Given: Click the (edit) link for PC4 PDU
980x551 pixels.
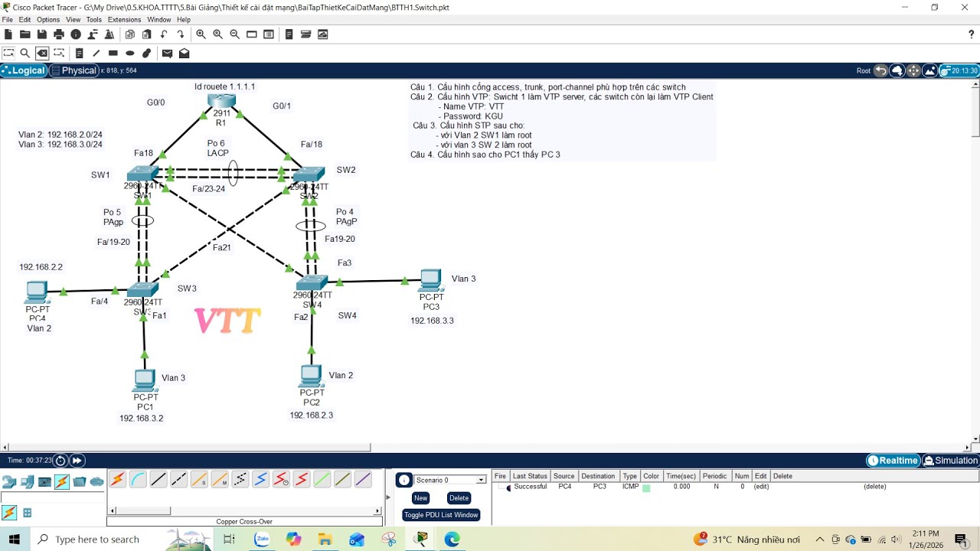Looking at the screenshot, I should [x=761, y=487].
